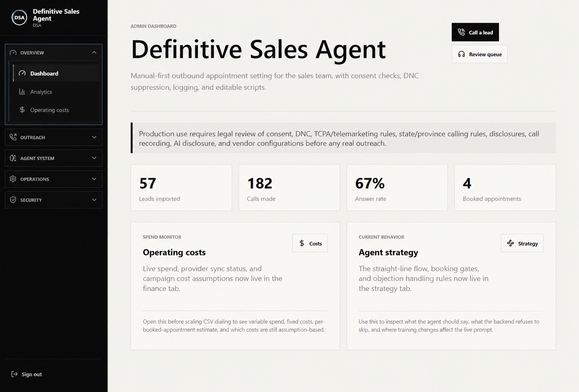Click the Call a lead button
The image size is (579, 392).
(x=475, y=32)
